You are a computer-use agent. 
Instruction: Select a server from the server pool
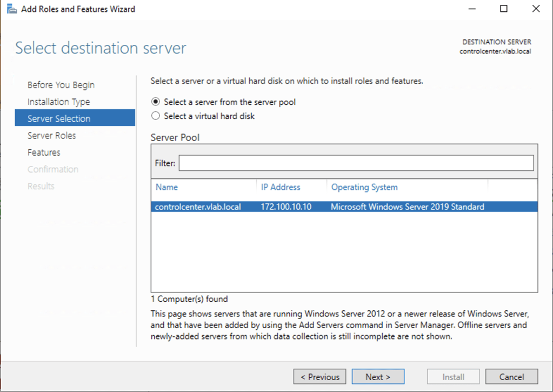pyautogui.click(x=156, y=102)
